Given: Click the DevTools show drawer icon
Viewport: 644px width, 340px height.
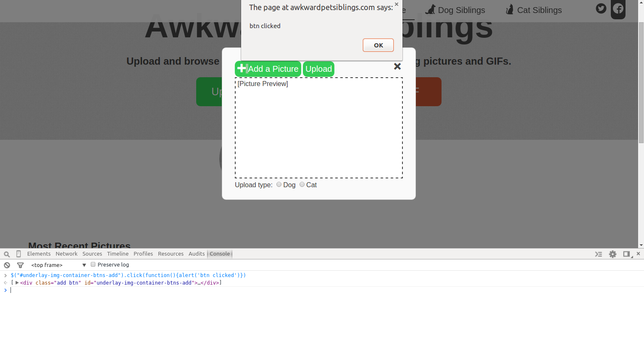Looking at the screenshot, I should click(599, 254).
